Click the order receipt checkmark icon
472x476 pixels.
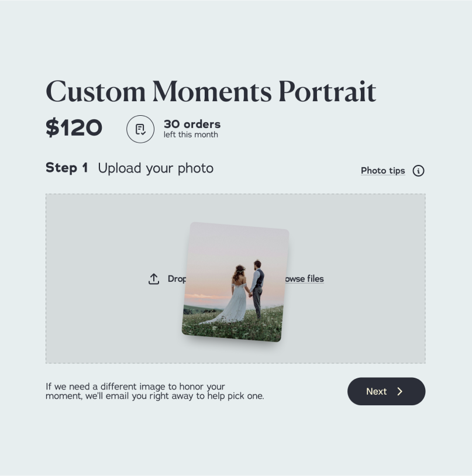coord(140,129)
